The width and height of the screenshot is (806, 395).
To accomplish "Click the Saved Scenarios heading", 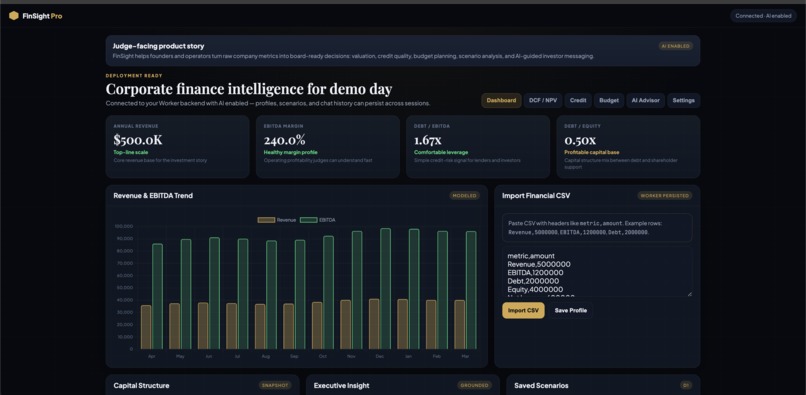I will (x=541, y=385).
